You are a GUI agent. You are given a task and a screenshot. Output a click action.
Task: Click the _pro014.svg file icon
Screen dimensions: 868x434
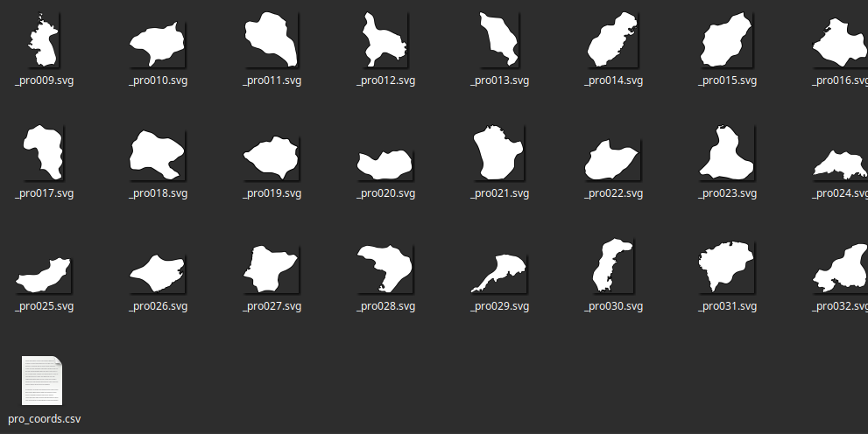coord(613,39)
